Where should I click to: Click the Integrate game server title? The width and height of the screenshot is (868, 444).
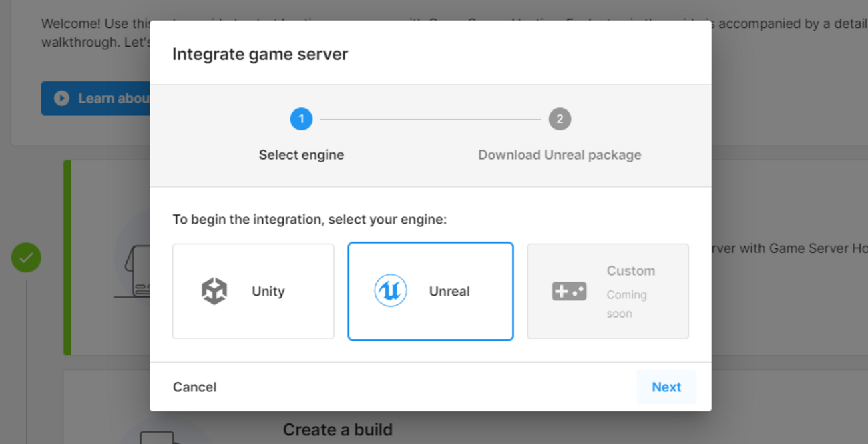coord(260,54)
